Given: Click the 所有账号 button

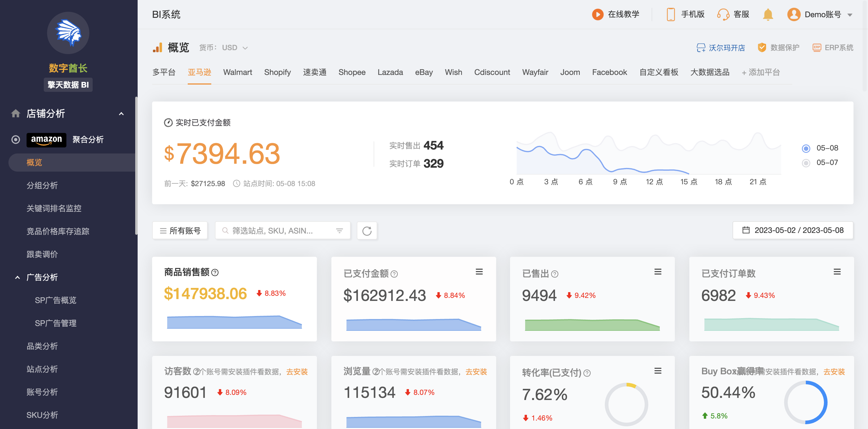Looking at the screenshot, I should click(x=180, y=231).
